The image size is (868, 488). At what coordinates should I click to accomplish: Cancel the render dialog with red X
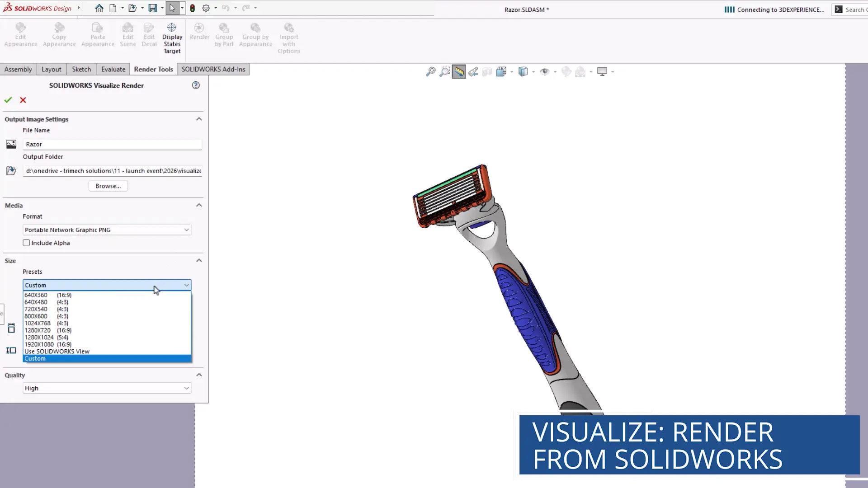pyautogui.click(x=23, y=100)
